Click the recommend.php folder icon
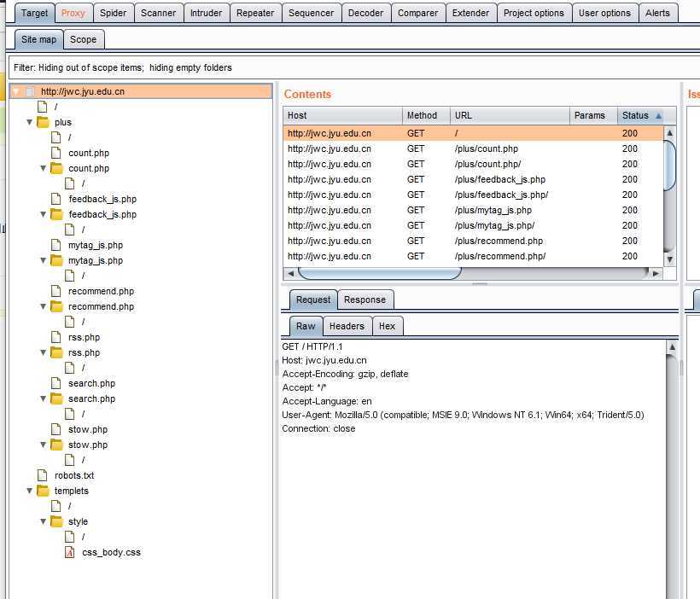Viewport: 700px width, 599px height. [56, 306]
